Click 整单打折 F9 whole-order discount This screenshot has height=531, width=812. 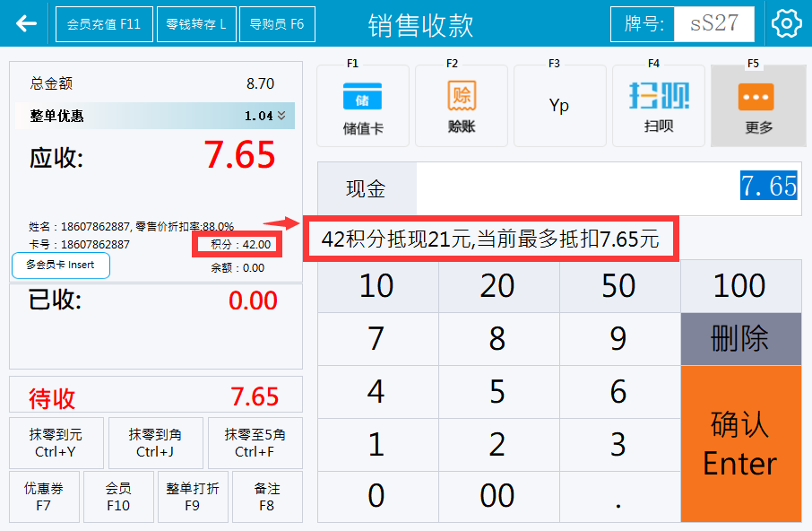pyautogui.click(x=192, y=497)
